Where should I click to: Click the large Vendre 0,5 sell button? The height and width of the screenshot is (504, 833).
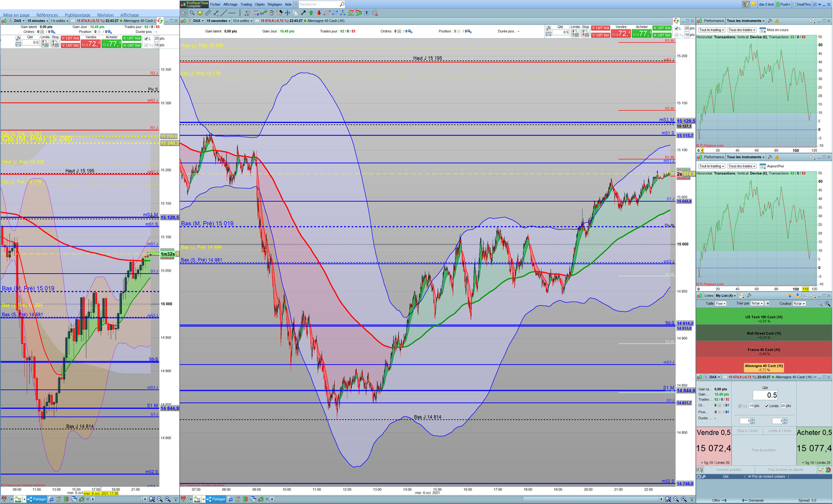pyautogui.click(x=713, y=447)
